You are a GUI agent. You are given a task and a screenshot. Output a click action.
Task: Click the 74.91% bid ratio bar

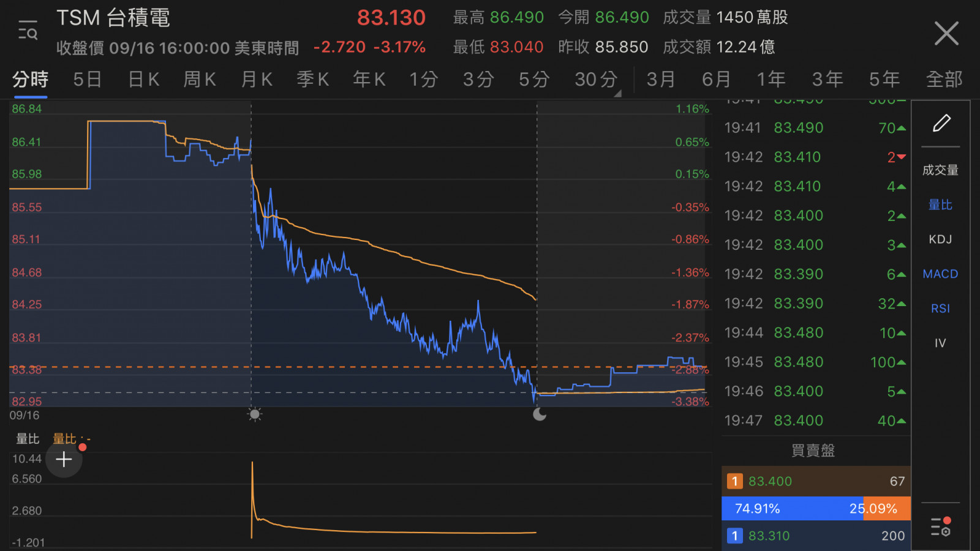pos(793,509)
